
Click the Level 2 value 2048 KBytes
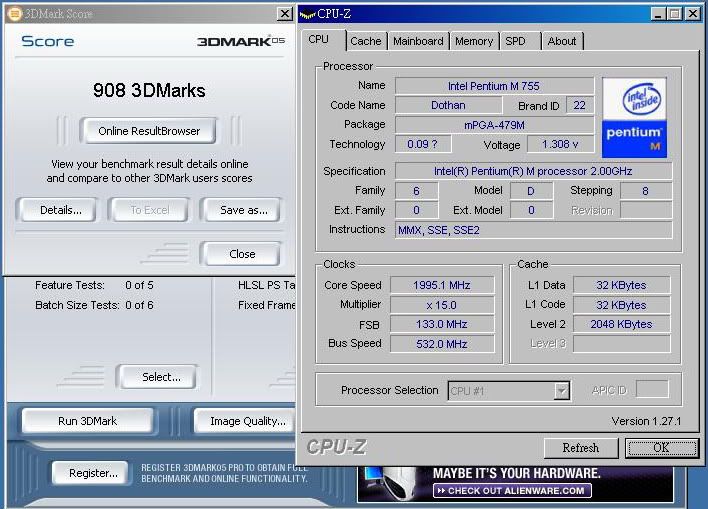point(621,324)
